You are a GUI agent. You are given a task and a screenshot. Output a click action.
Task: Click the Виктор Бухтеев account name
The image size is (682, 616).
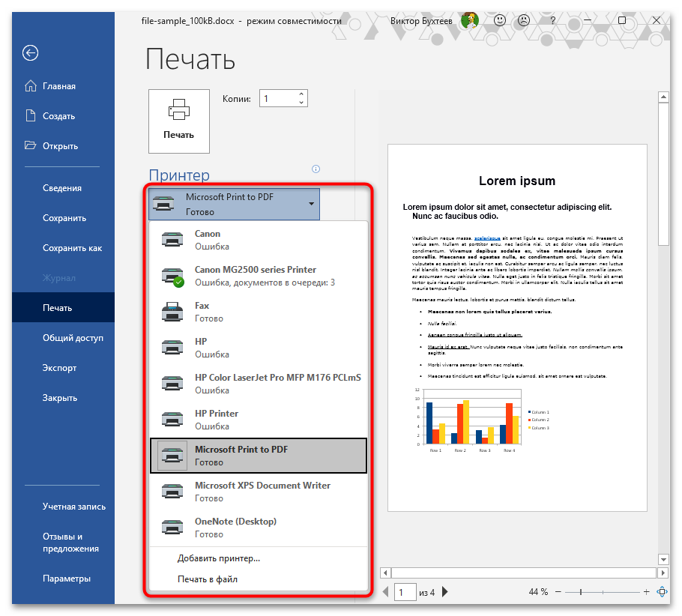421,20
